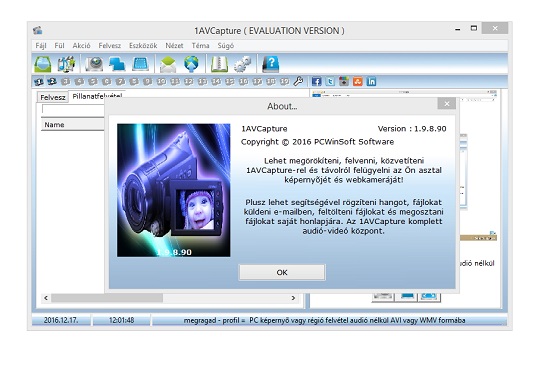Click the left scrollbar arrow of file list
Screen dimensions: 550x372
pyautogui.click(x=46, y=298)
